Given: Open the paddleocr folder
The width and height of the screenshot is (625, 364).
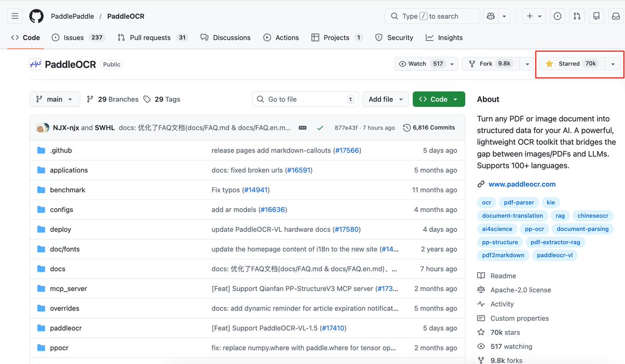Looking at the screenshot, I should 66,328.
